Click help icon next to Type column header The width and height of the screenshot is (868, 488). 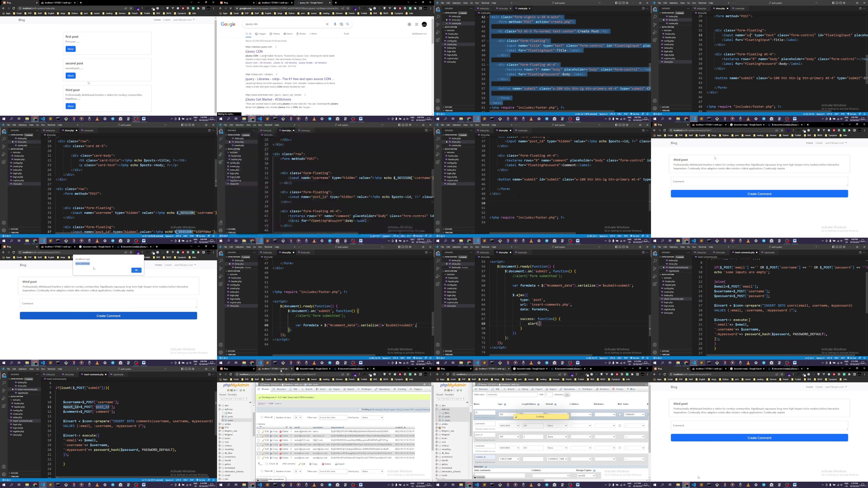pos(505,404)
